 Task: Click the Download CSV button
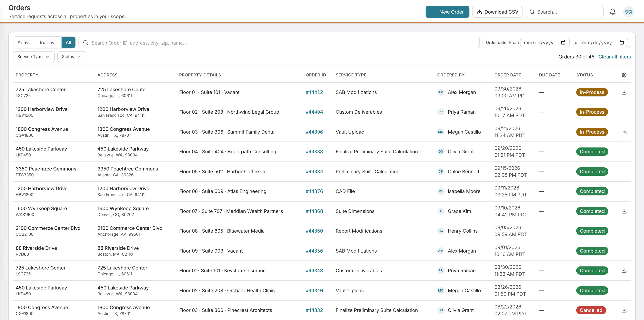click(497, 12)
